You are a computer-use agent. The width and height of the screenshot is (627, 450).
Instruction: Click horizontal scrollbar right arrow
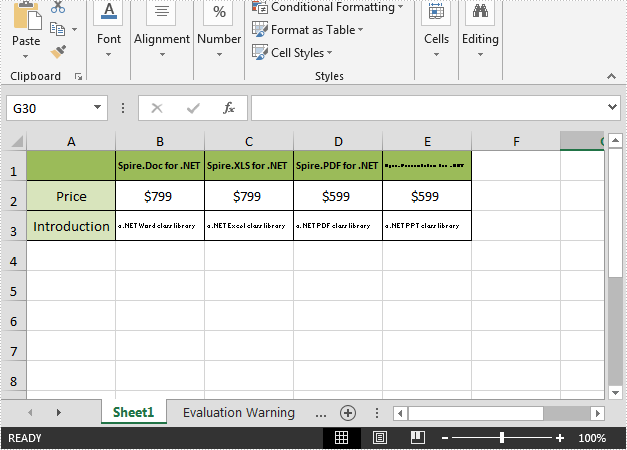click(x=598, y=413)
